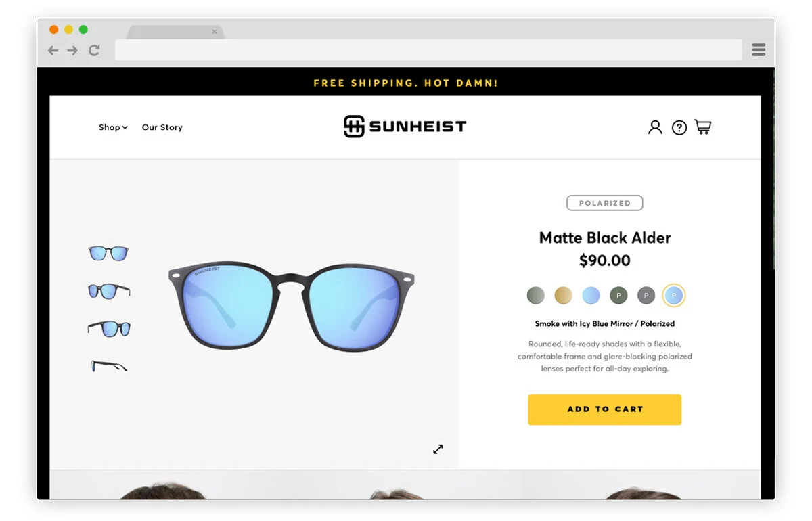Screen dimensions: 812x521
Task: Expand the product image to fullscreen
Action: (x=438, y=449)
